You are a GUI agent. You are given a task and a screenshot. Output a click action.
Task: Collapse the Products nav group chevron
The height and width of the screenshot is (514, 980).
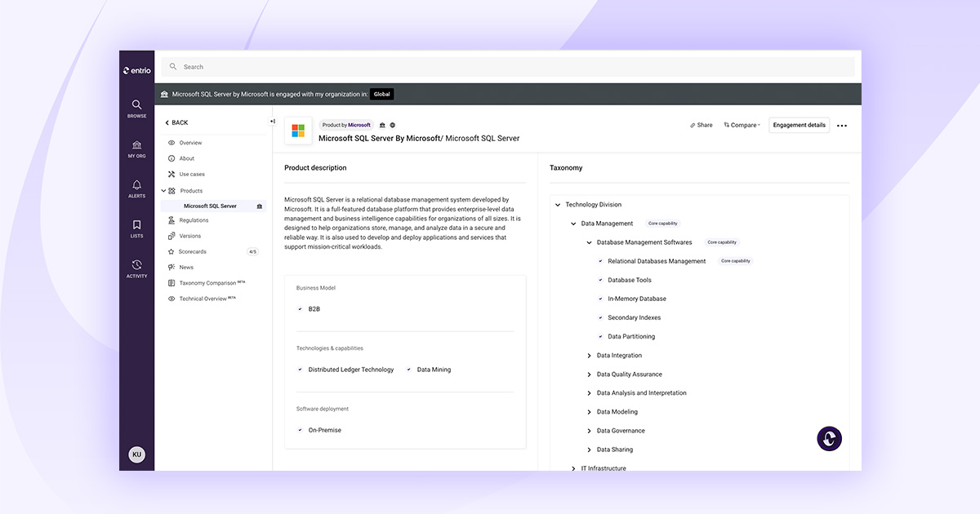(163, 191)
